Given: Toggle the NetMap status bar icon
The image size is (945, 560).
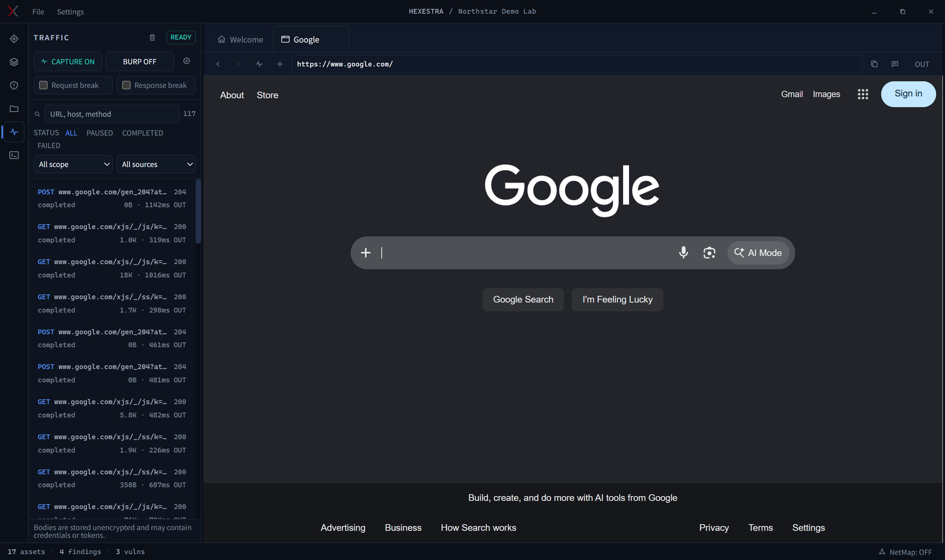Looking at the screenshot, I should pos(882,552).
